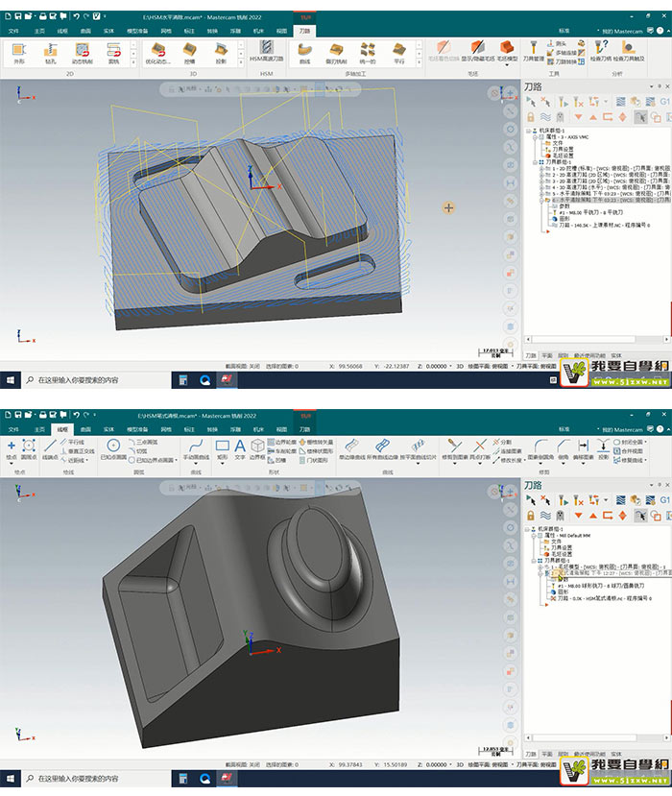Select the 钻孔 drill toolpath in top window

coord(50,54)
